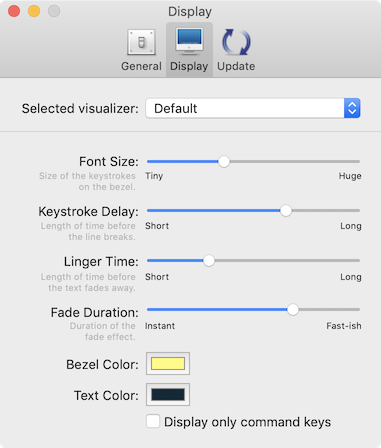Click the General tab label
The image size is (381, 448).
[141, 66]
